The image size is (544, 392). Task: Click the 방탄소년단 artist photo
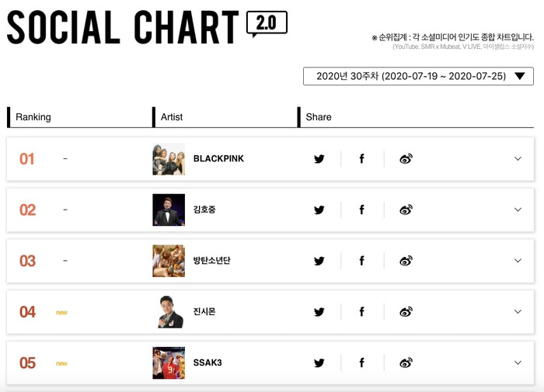pos(169,261)
